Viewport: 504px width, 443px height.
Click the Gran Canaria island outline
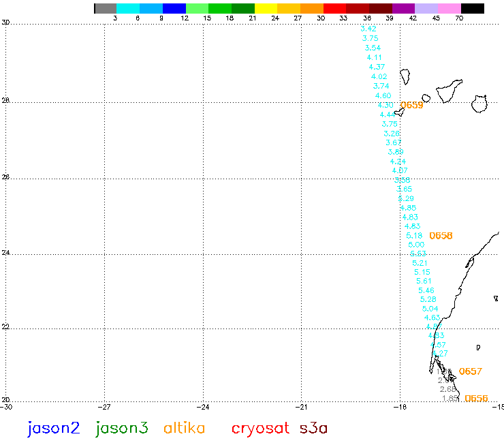[x=479, y=104]
